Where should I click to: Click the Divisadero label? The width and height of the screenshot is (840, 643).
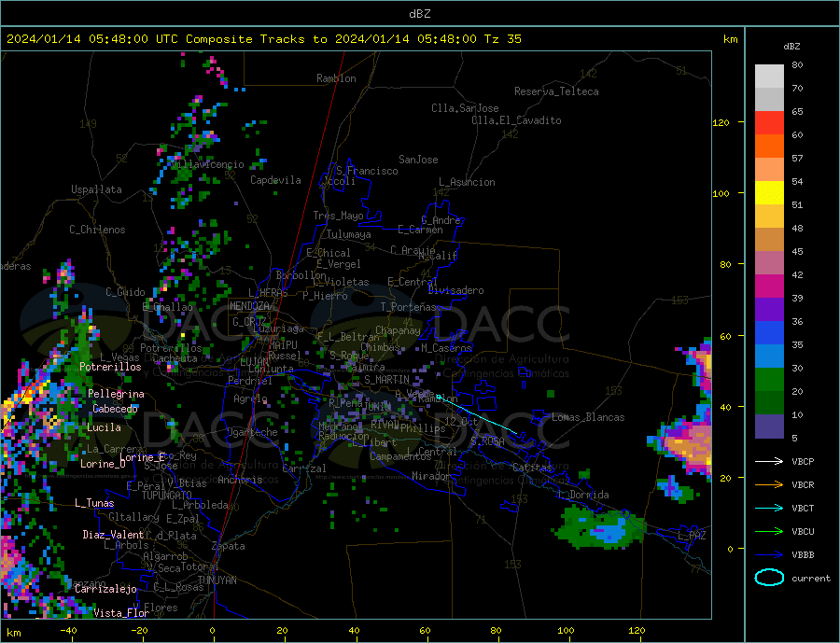coord(455,290)
